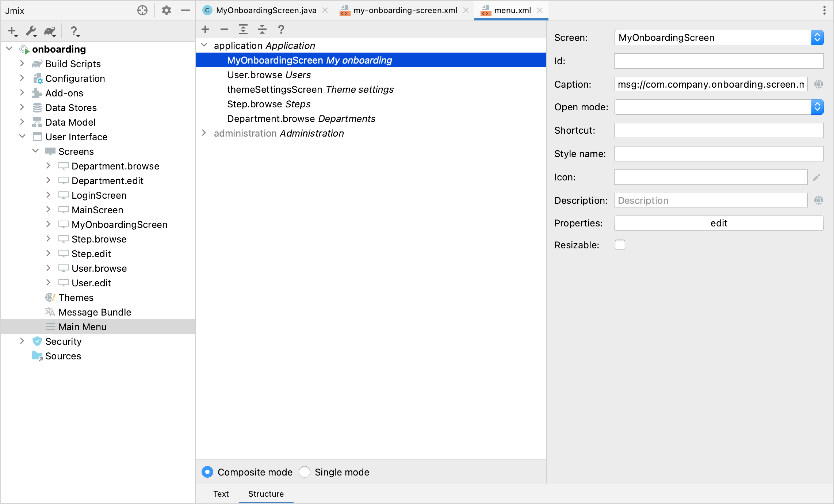Viewport: 834px width, 504px height.
Task: Click the plus New icon in the Jmix toolbar
Action: pos(13,31)
